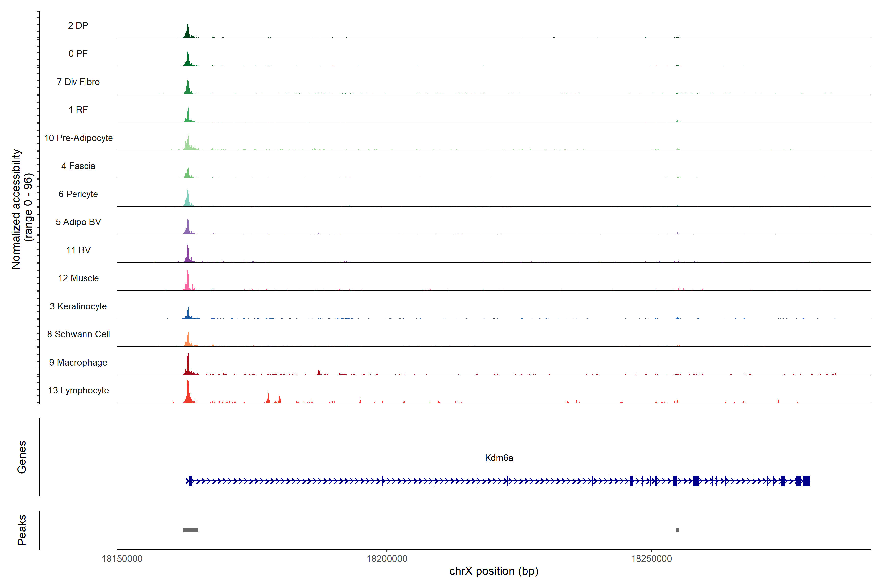Screen dimensions: 882x588
Task: Click the 9 Macrophage track label
Action: click(78, 362)
